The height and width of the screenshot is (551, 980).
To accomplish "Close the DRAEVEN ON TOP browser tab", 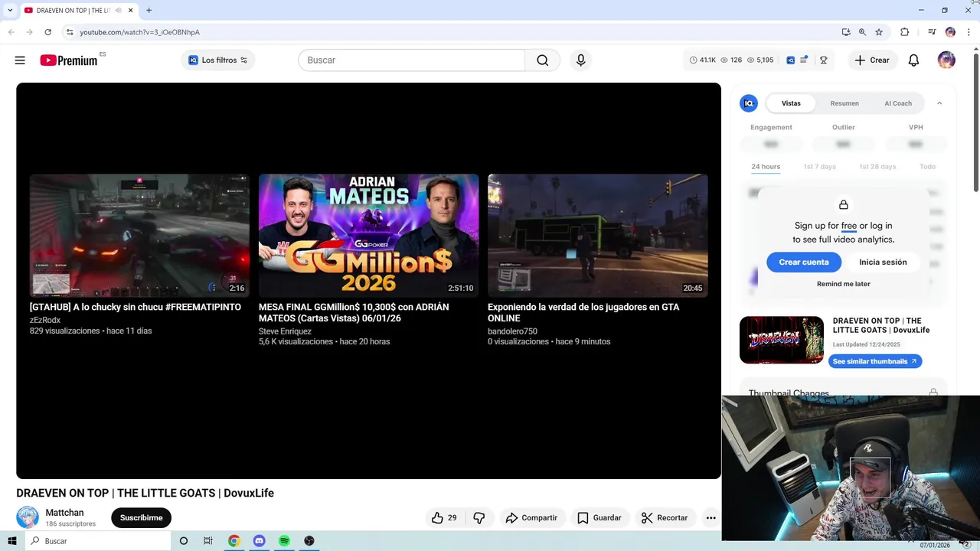I will [x=131, y=11].
